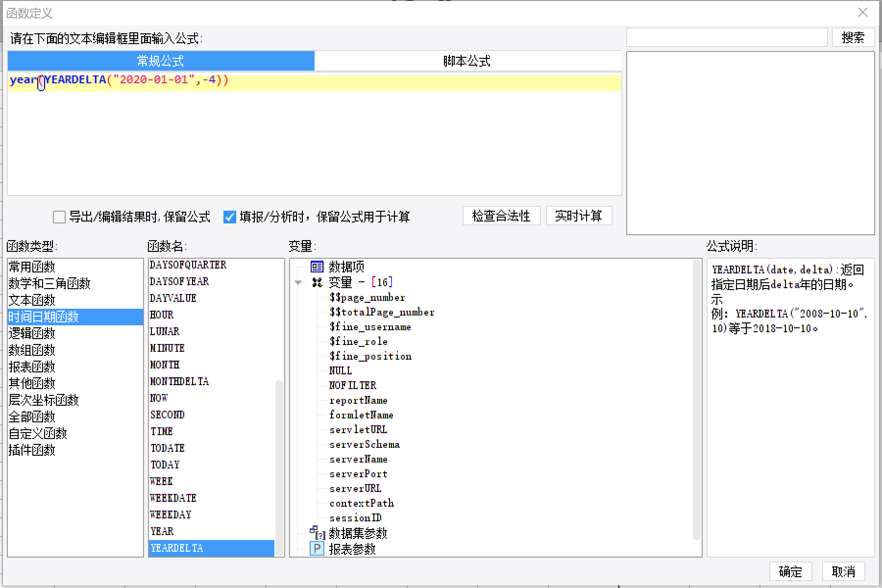Select 逻辑函数 in the function type list
This screenshot has height=588, width=882.
pos(31,333)
